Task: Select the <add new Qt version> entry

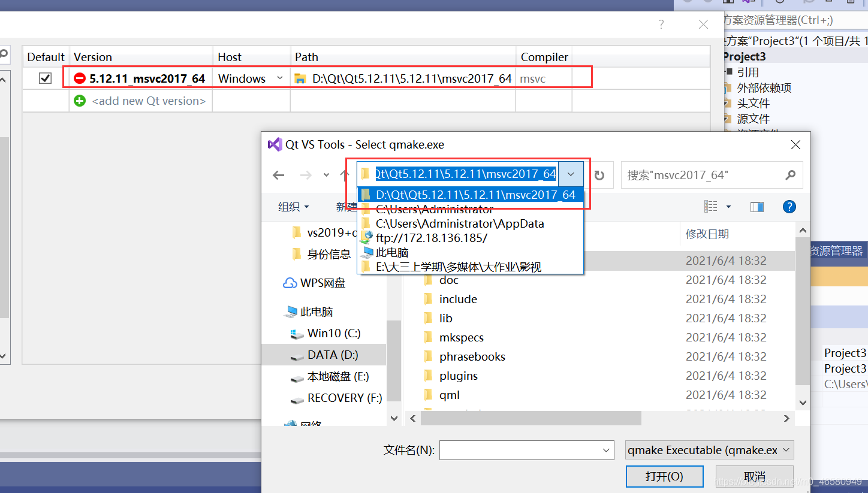Action: pyautogui.click(x=149, y=101)
